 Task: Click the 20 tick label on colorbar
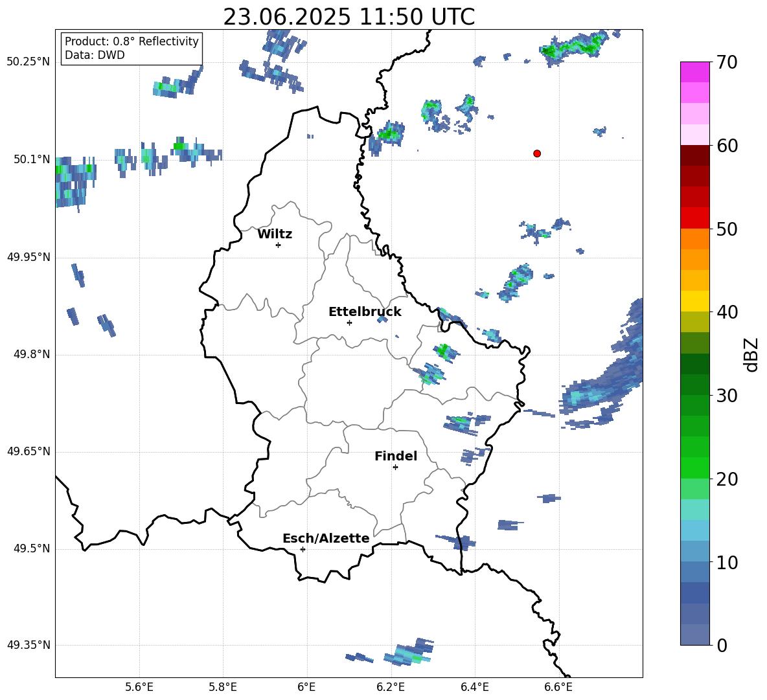coord(727,479)
